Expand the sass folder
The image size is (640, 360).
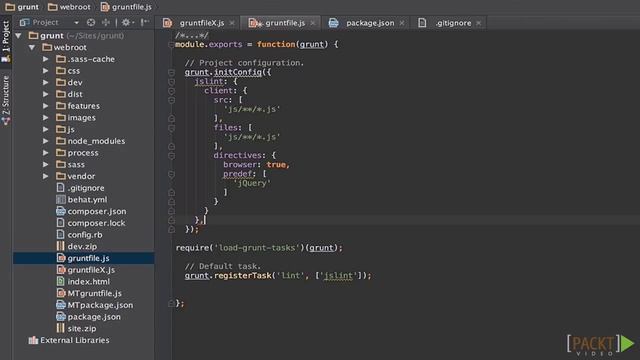point(46,165)
